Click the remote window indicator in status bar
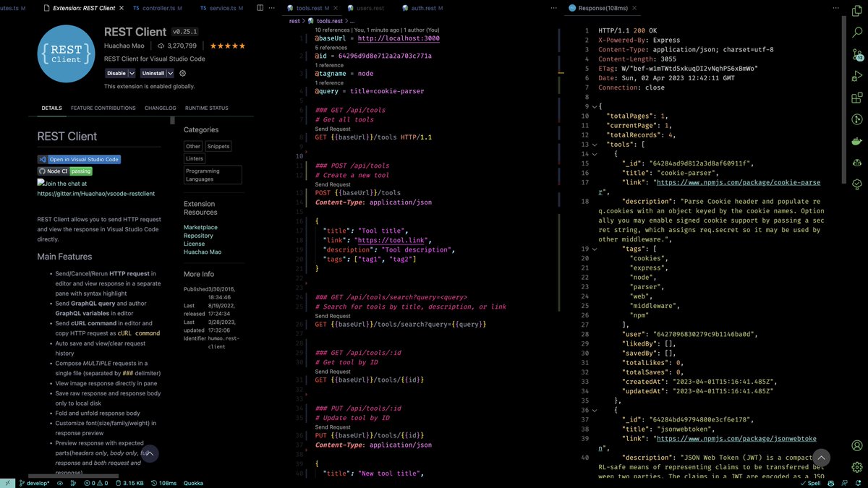868x488 pixels. point(9,483)
